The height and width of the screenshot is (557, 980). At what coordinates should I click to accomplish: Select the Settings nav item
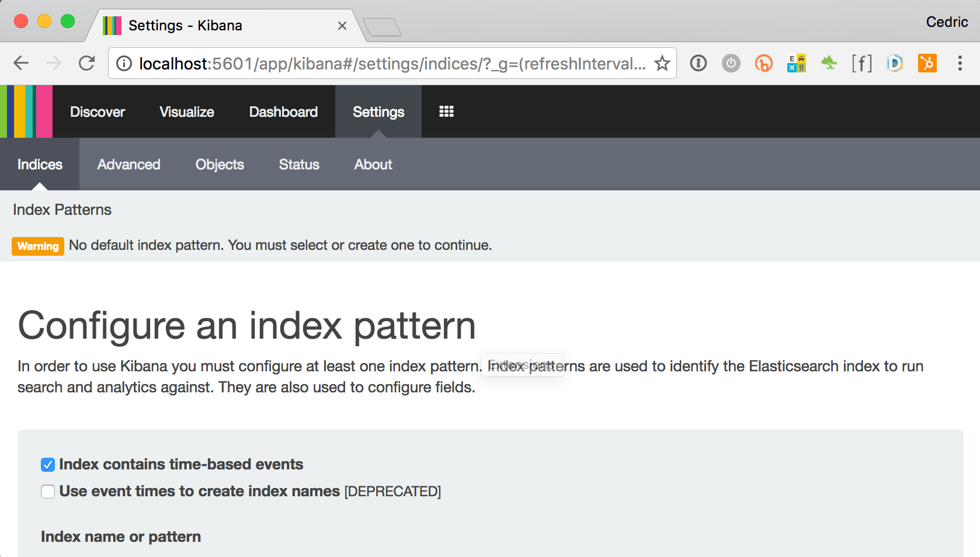378,112
